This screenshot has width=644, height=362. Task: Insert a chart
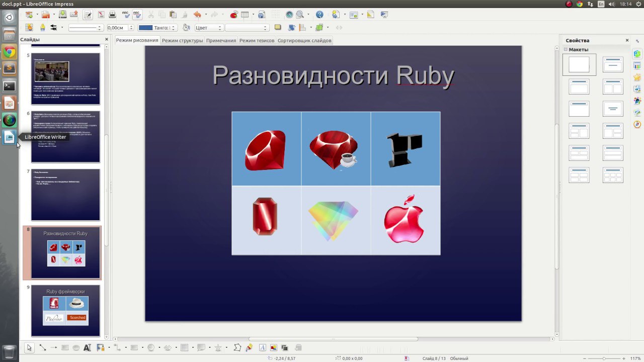point(234,15)
